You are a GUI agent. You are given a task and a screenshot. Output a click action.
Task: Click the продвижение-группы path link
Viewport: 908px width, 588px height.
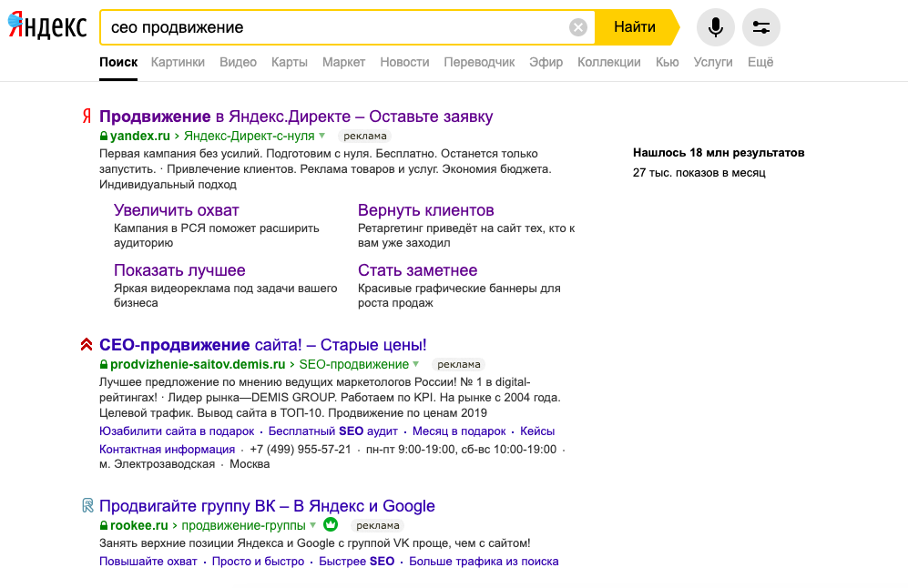point(244,525)
